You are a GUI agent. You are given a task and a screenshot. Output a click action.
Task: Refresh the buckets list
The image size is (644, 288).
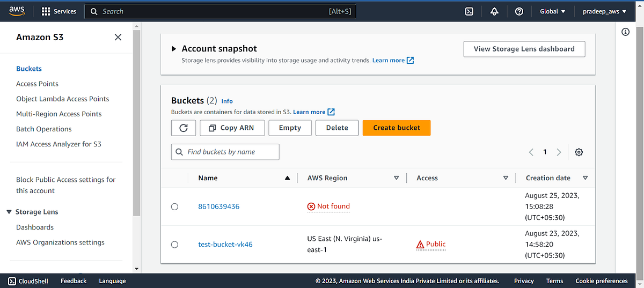pyautogui.click(x=184, y=128)
